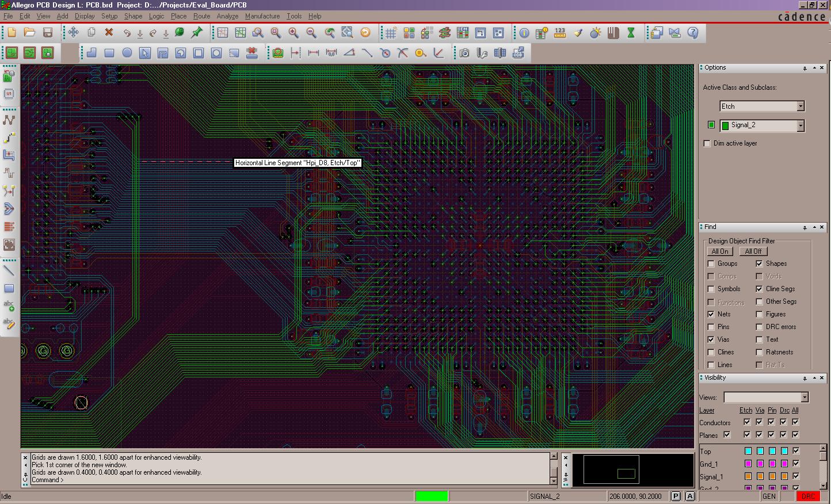
Task: Click the ODB++ export icon
Action: click(x=518, y=53)
